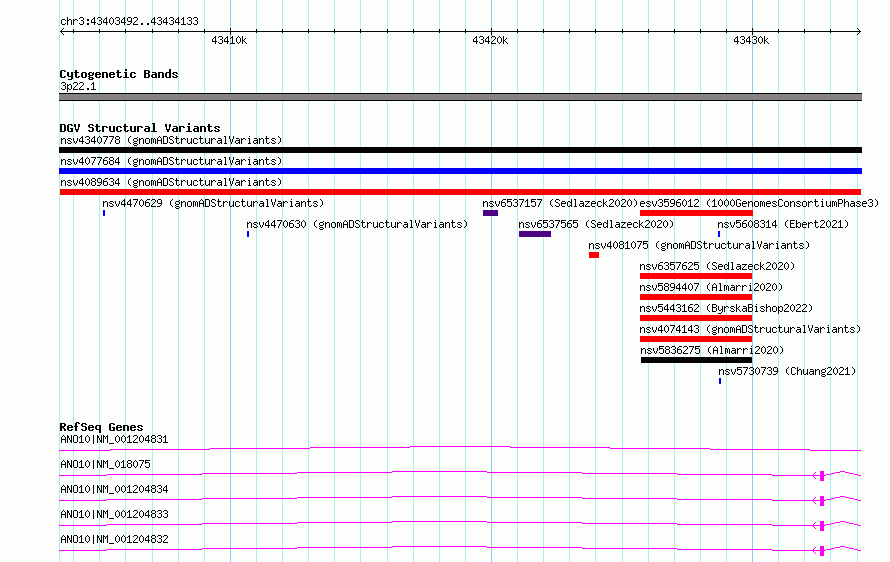890x562 pixels.
Task: Open nsv6537565 (Sedlazeck2020) label
Action: (596, 224)
